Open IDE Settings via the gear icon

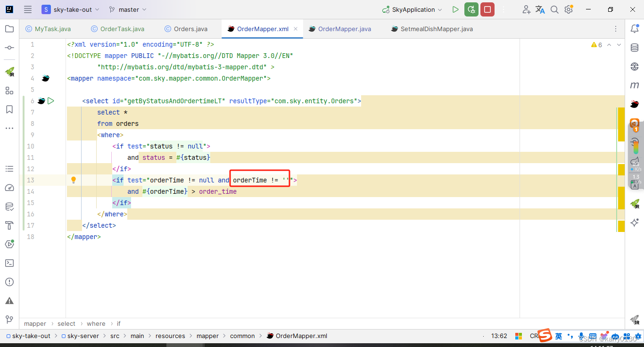(x=569, y=9)
